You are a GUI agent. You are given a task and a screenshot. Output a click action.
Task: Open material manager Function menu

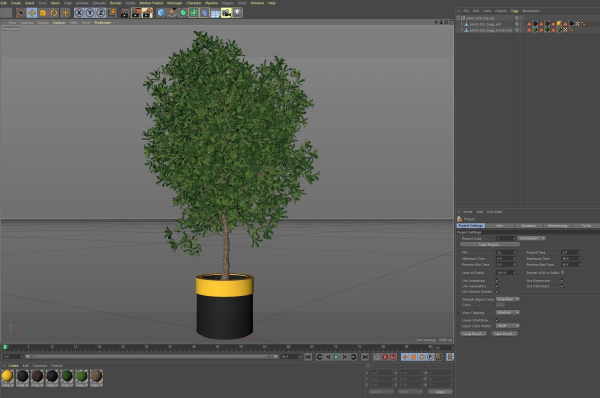[x=40, y=365]
